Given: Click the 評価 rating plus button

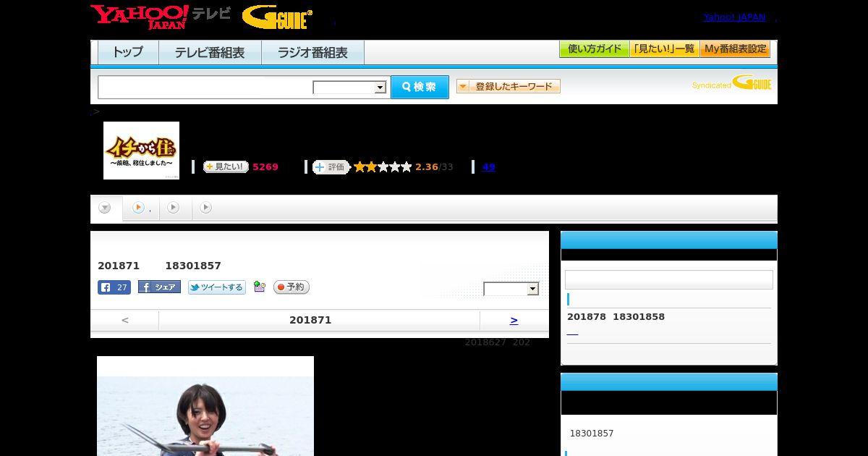Looking at the screenshot, I should (x=331, y=166).
